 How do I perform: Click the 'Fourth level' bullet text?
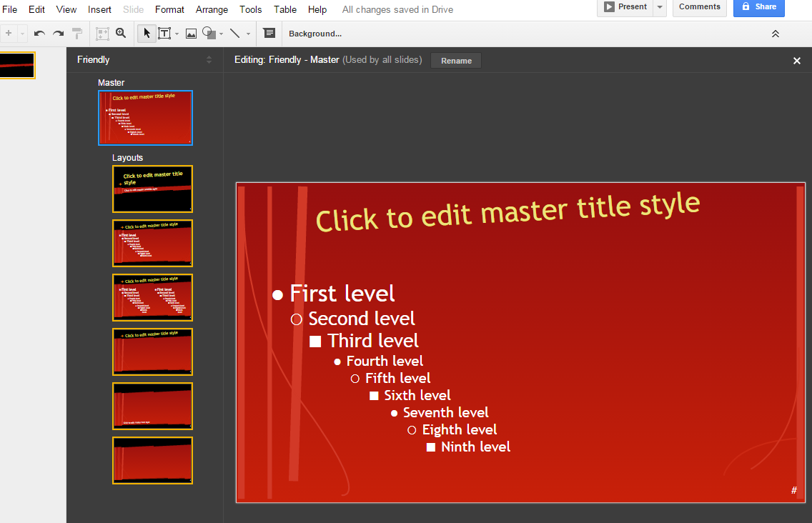pos(385,361)
